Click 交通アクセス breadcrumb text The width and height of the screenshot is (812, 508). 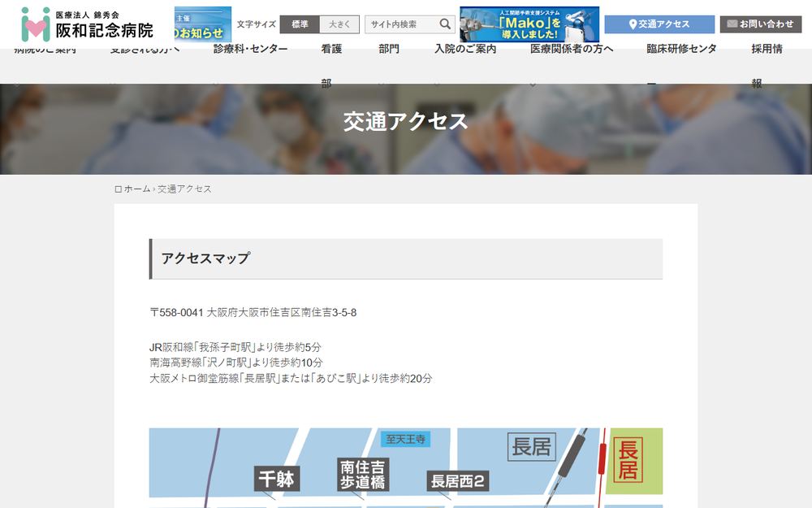[x=184, y=189]
